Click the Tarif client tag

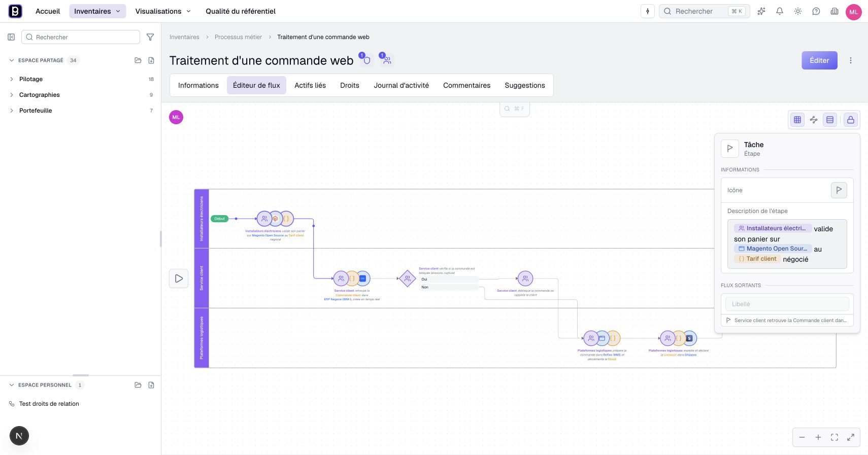point(757,259)
